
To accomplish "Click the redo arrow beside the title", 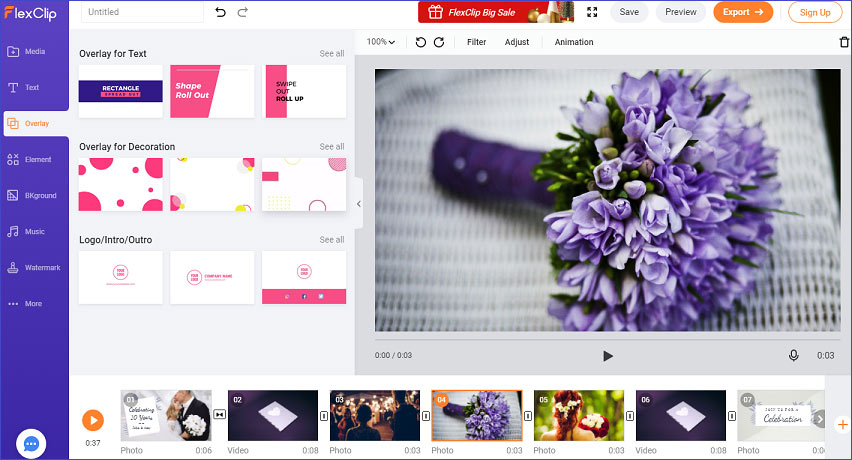I will [243, 12].
